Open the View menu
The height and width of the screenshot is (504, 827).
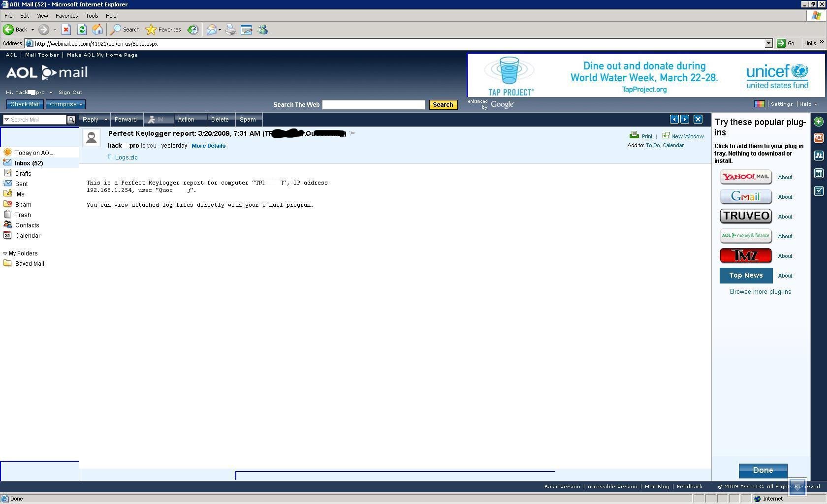pos(42,16)
